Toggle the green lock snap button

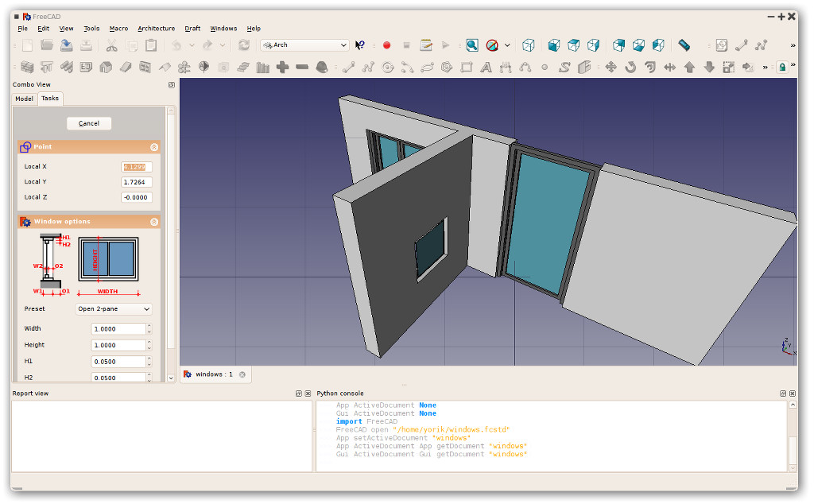tap(782, 67)
